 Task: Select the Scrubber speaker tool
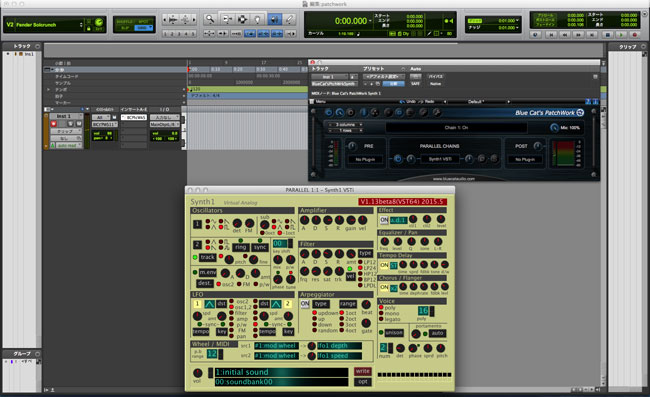coord(274,19)
